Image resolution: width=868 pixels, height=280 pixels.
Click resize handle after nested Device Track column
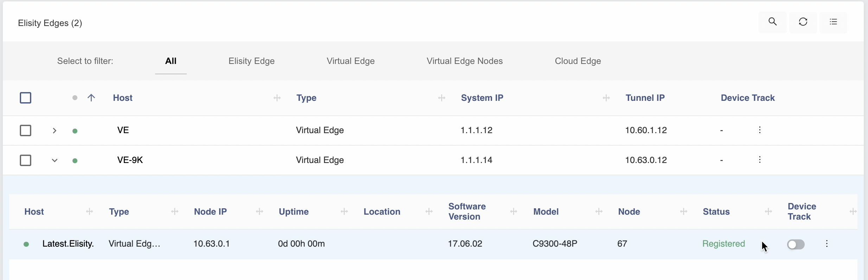(853, 211)
